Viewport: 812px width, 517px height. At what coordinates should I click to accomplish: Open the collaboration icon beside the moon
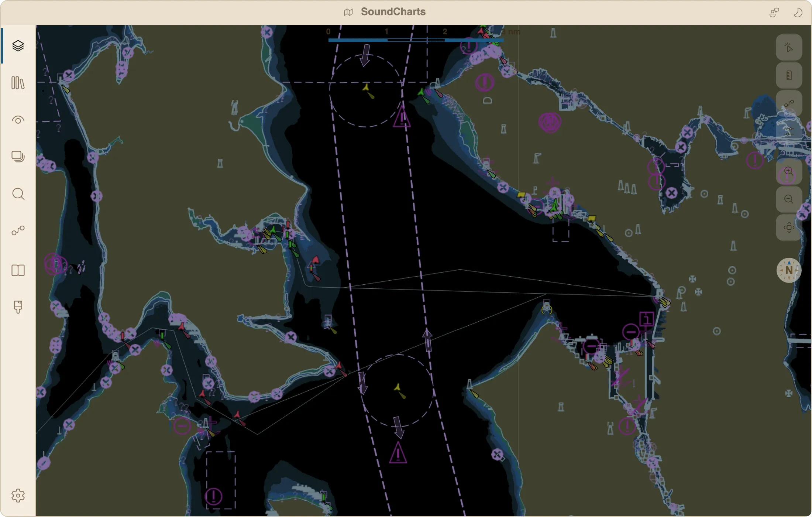click(x=774, y=12)
